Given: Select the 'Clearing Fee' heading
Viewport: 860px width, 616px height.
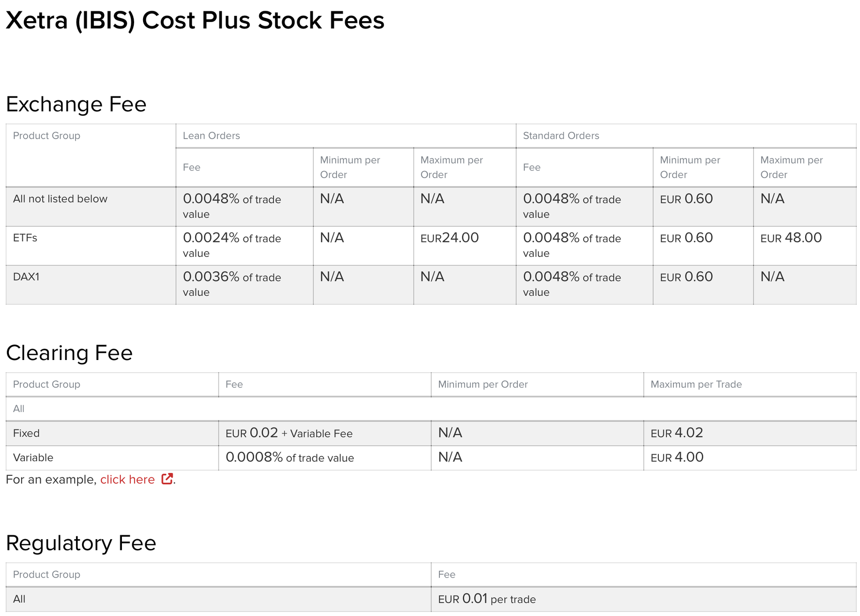Looking at the screenshot, I should tap(69, 353).
